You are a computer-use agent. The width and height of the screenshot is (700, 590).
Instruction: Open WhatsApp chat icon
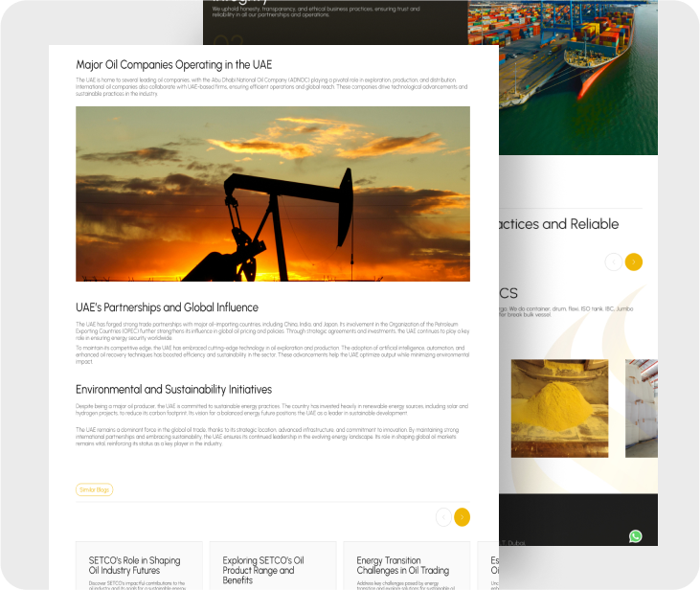(636, 536)
